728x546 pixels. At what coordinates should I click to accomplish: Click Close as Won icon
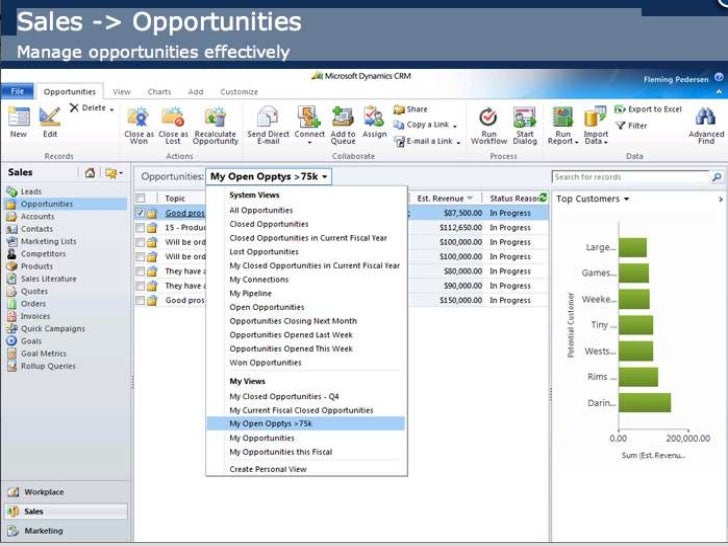click(138, 117)
